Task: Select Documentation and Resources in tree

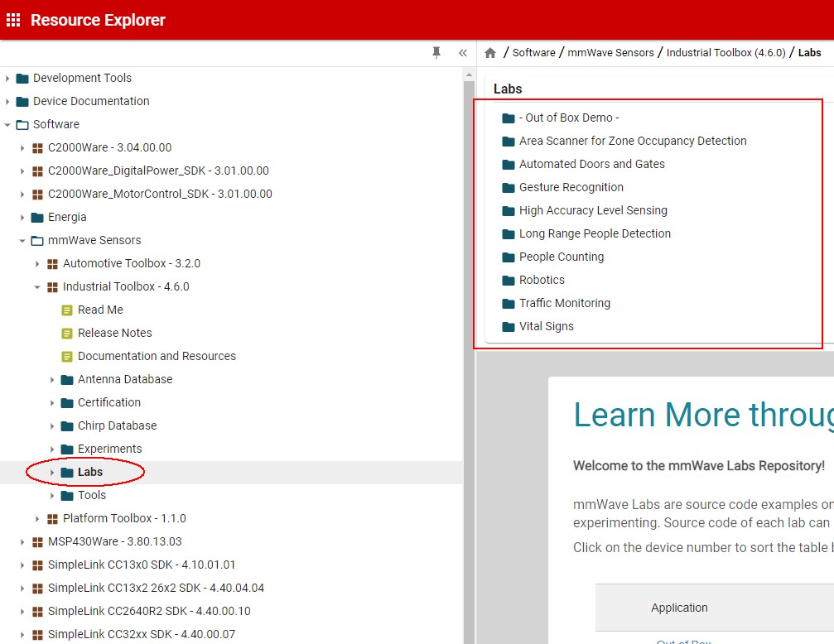Action: pos(157,356)
